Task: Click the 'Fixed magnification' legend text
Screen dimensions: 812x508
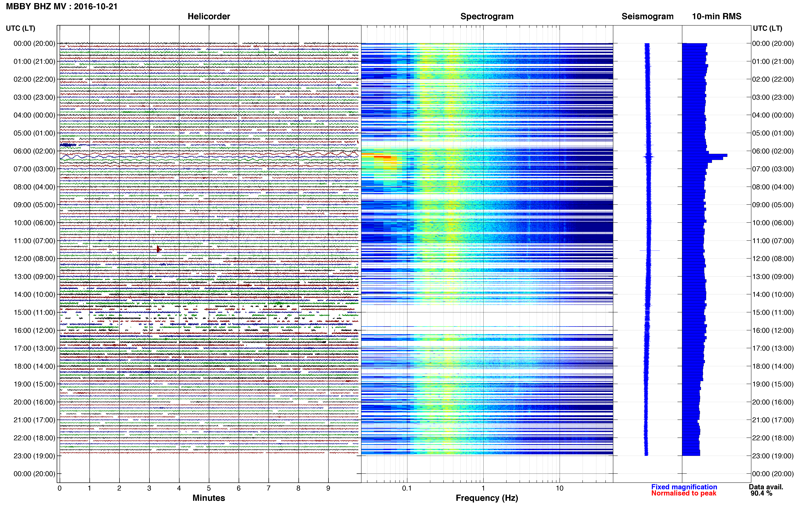Action: pos(684,487)
